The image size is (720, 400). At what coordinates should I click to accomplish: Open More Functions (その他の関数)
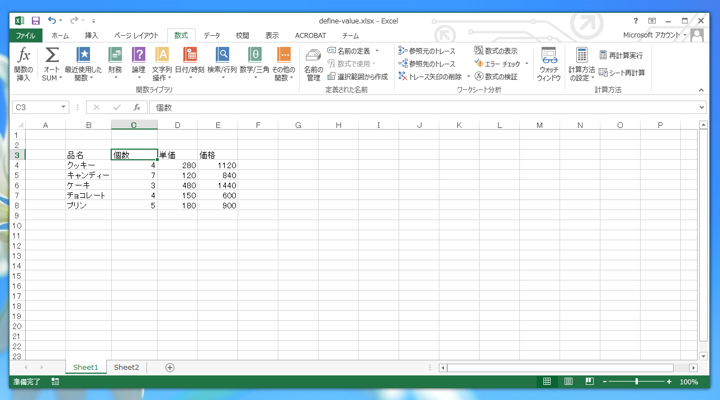(x=284, y=64)
